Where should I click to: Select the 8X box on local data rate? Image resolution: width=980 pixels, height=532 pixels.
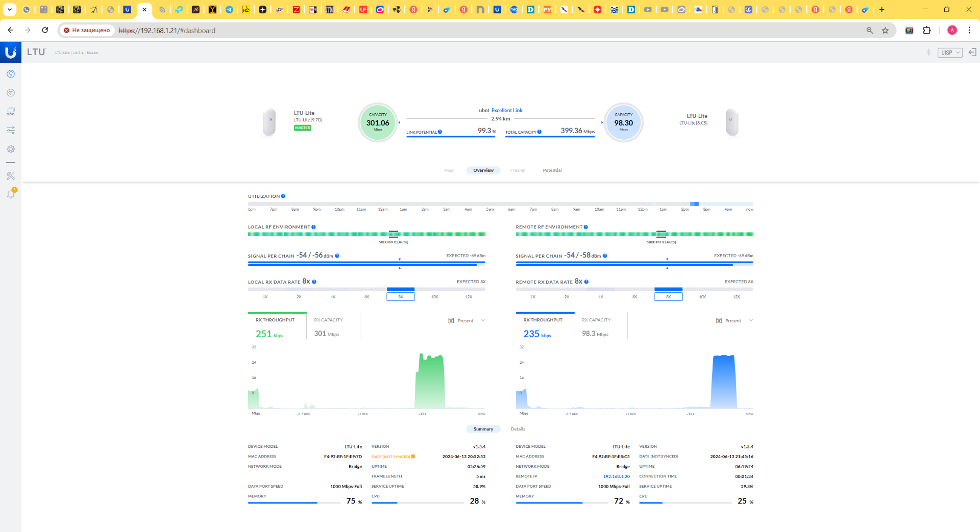tap(401, 297)
